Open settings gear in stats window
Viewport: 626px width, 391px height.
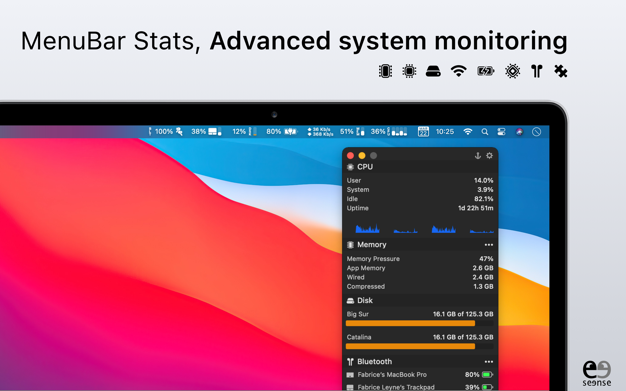point(489,156)
